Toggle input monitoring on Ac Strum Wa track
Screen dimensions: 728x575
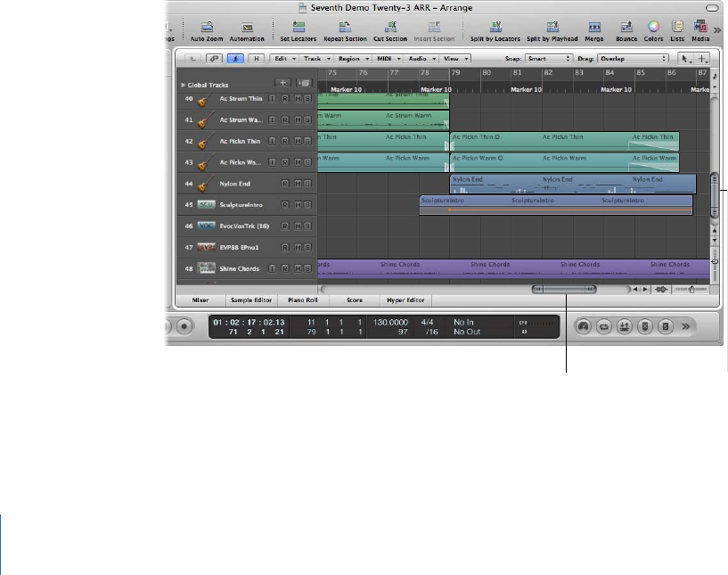[272, 120]
